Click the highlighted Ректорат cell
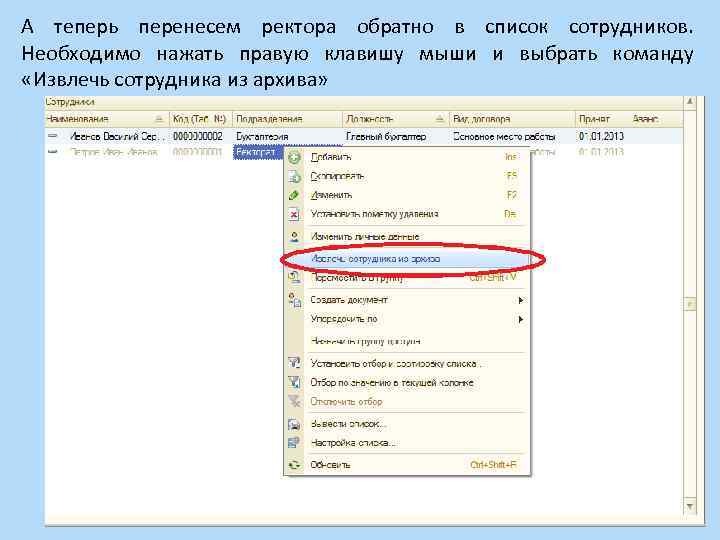The image size is (720, 540). point(256,152)
